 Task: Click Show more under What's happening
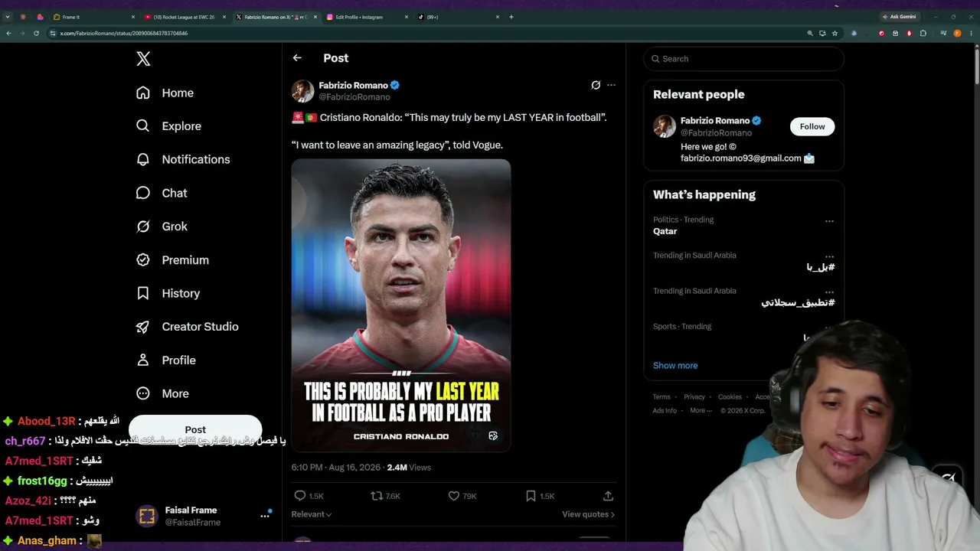(675, 366)
